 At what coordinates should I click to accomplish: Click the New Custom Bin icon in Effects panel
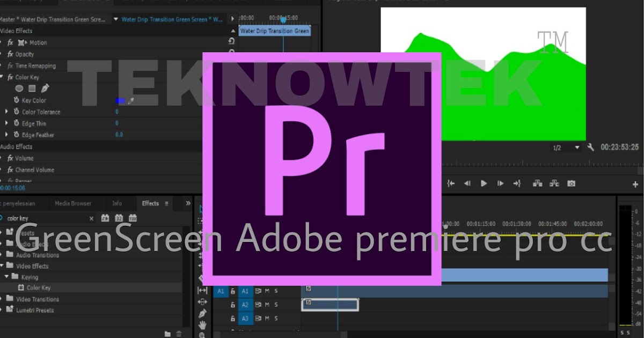(x=169, y=333)
